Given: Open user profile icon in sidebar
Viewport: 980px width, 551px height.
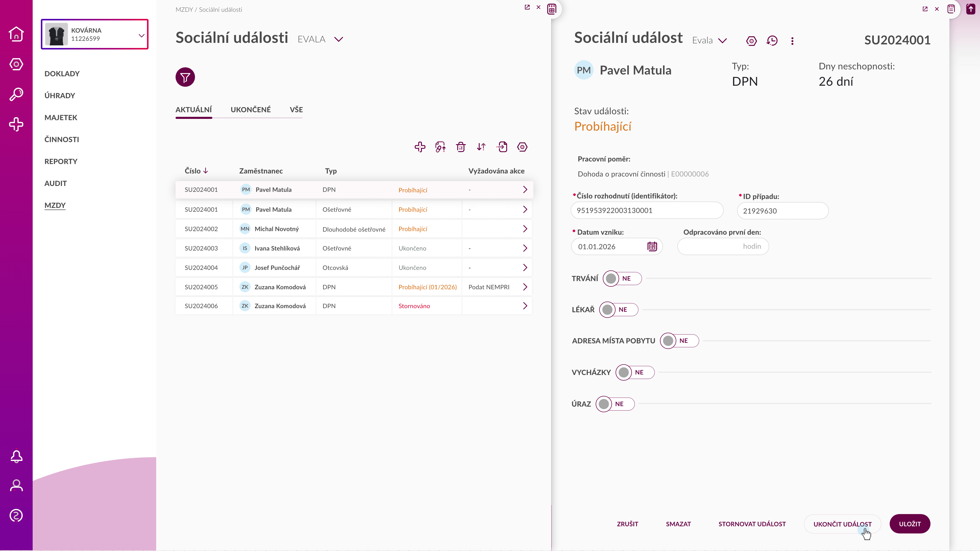Looking at the screenshot, I should (x=16, y=486).
